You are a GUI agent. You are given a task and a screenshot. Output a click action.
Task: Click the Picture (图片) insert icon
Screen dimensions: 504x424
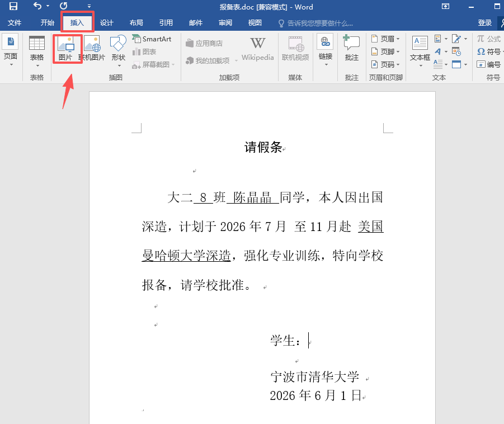pos(66,48)
